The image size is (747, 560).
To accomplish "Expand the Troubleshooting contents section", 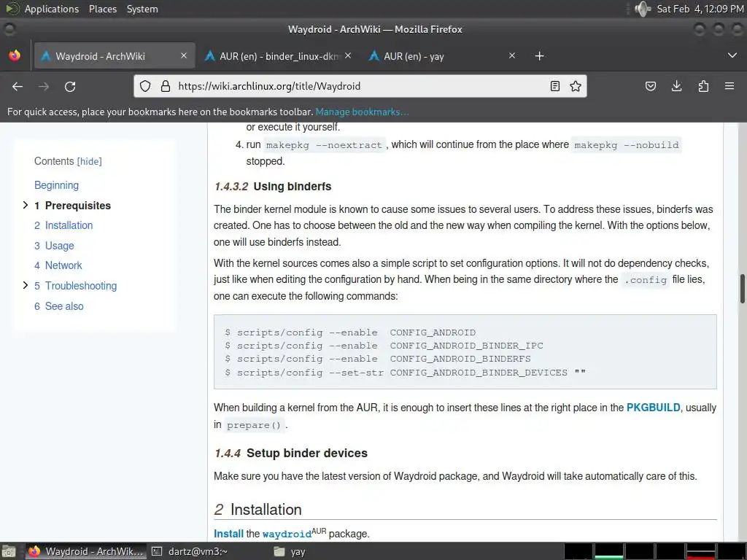I will click(x=26, y=285).
